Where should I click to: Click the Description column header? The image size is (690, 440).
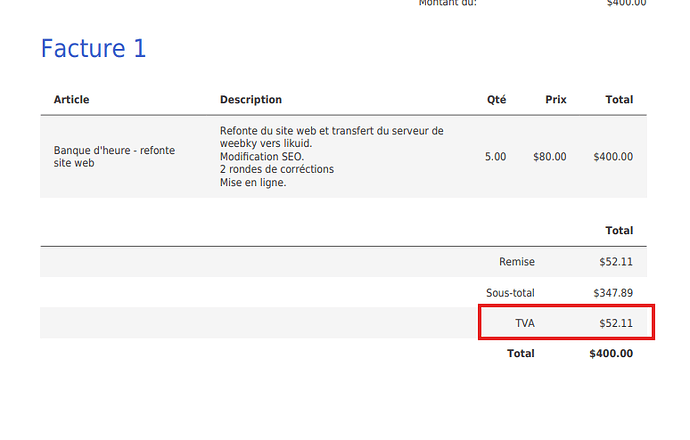(251, 100)
